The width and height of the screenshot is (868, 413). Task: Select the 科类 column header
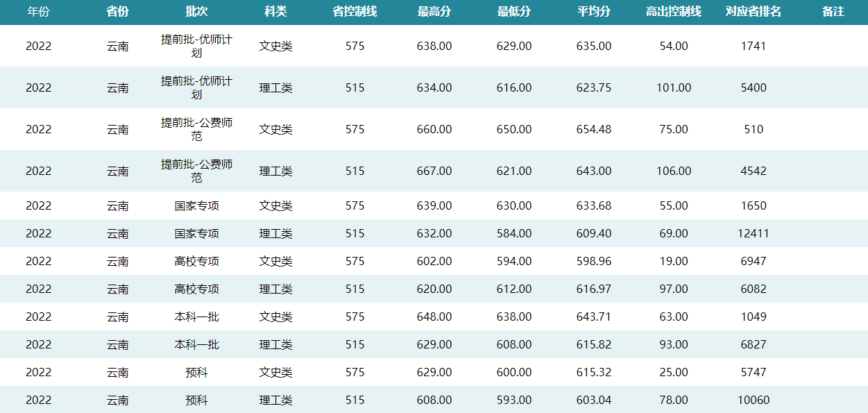click(275, 12)
